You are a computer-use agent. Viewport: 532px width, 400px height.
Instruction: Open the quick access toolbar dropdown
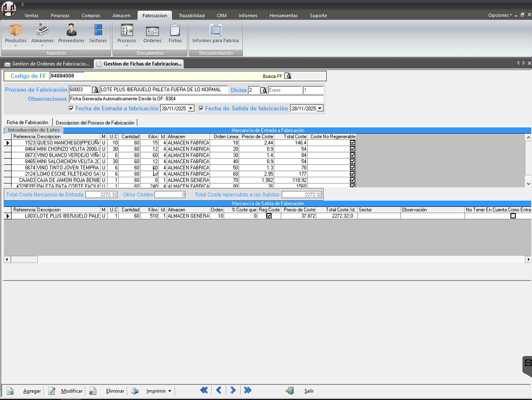23,4
